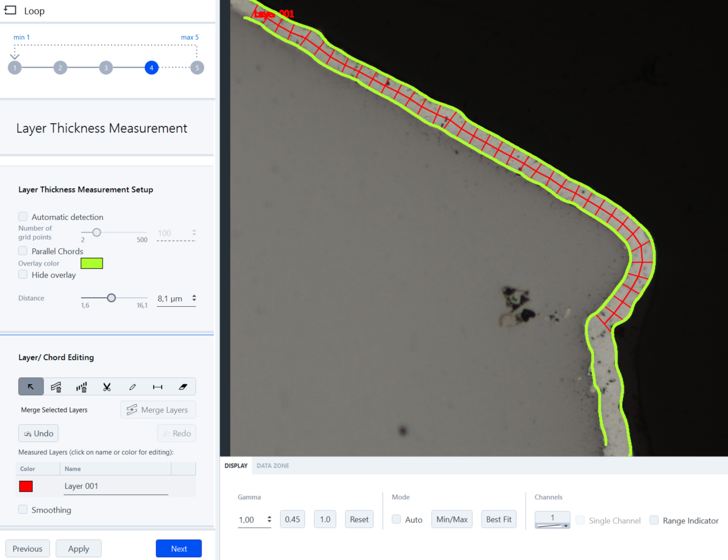Select the pencil draw tool

point(132,387)
